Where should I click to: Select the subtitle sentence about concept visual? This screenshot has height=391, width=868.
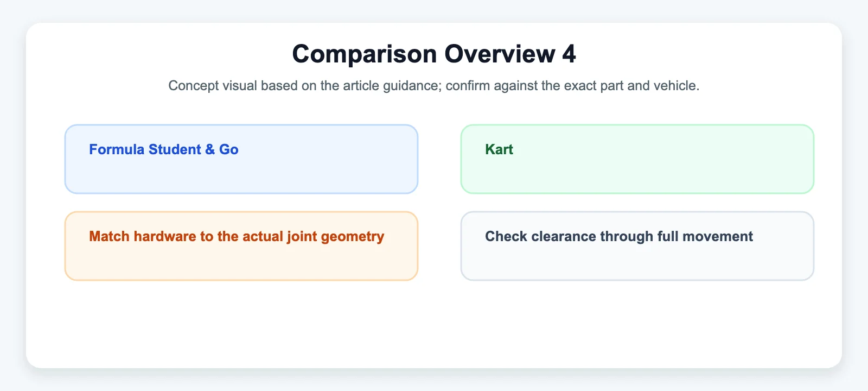[x=434, y=86]
